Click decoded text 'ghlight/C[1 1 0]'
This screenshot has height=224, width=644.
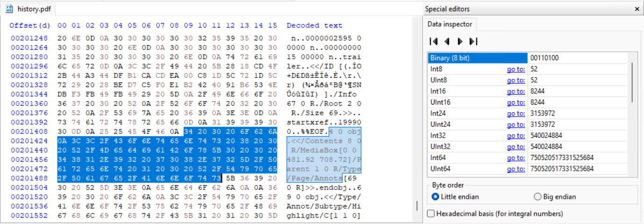324,216
